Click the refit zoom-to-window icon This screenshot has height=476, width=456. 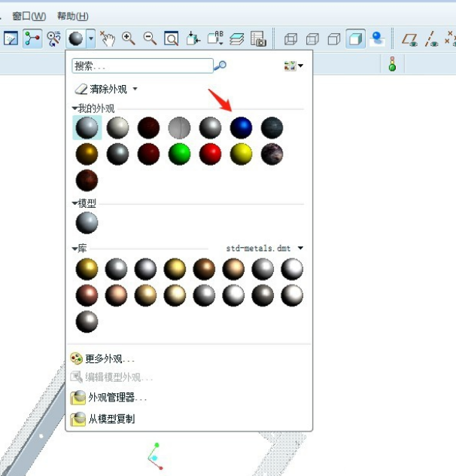[171, 39]
